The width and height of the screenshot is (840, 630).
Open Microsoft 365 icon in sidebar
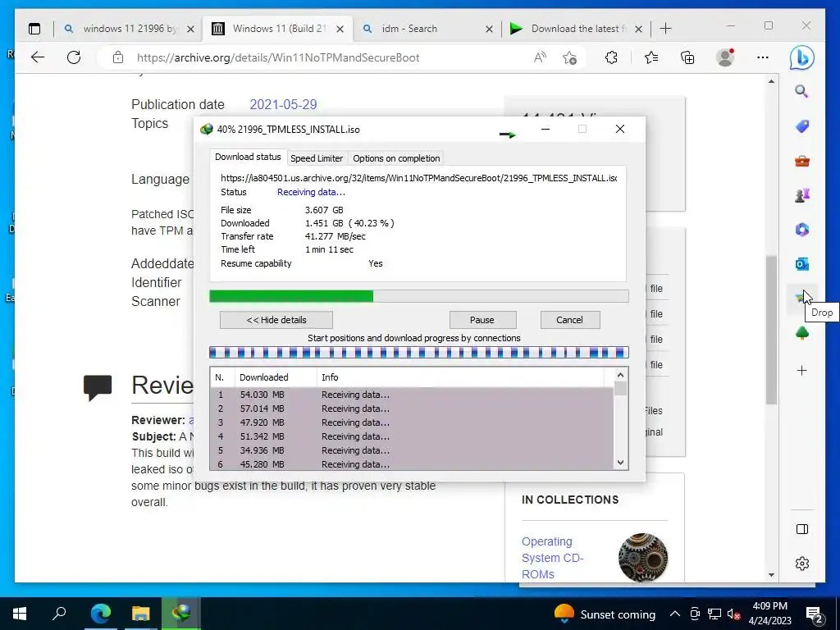pyautogui.click(x=802, y=230)
